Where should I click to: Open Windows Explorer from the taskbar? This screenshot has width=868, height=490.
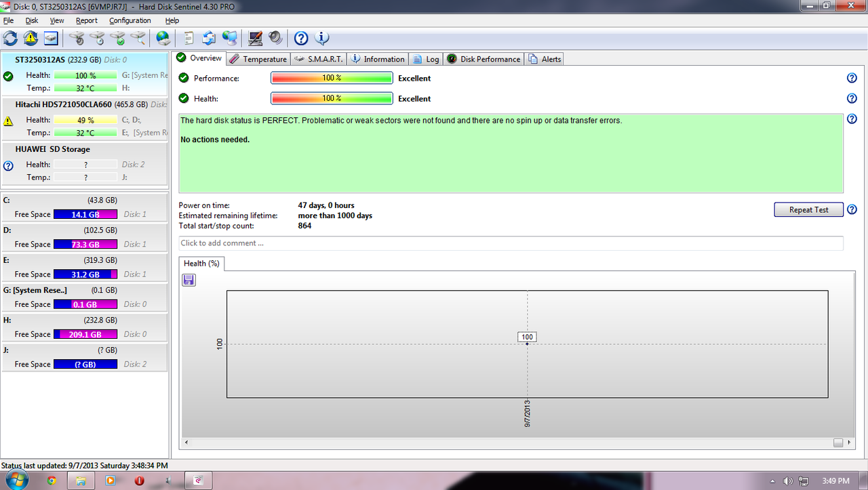coord(81,481)
